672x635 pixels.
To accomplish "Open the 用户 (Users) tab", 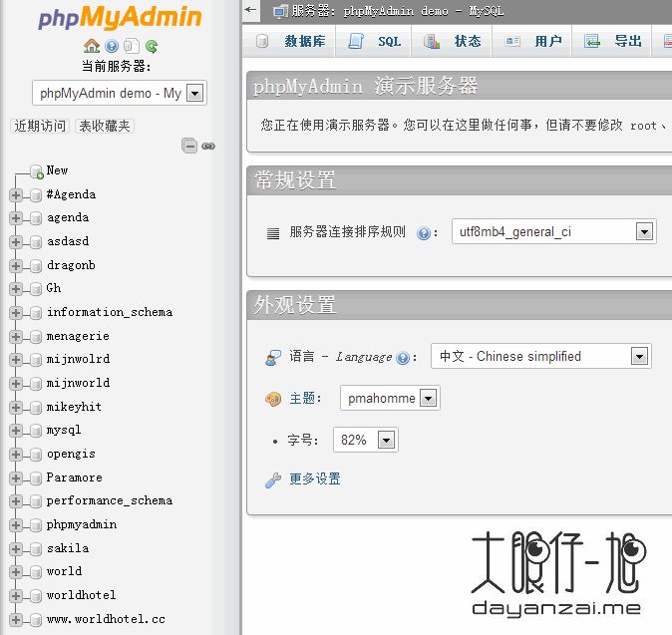I will tap(532, 41).
